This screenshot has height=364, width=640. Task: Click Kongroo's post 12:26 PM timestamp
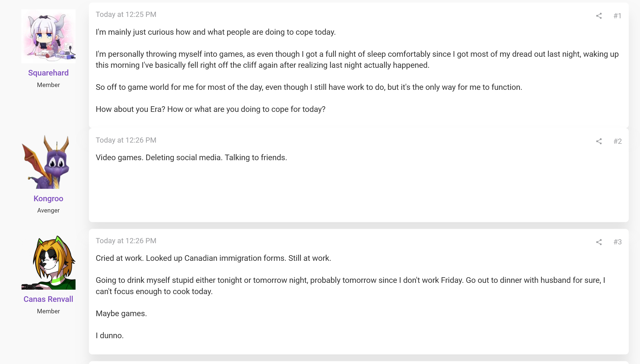tap(126, 140)
